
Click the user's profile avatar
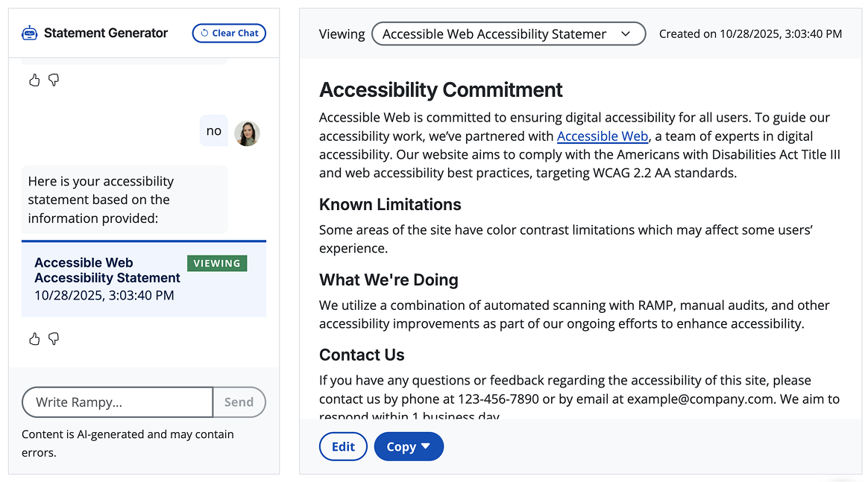[x=247, y=133]
